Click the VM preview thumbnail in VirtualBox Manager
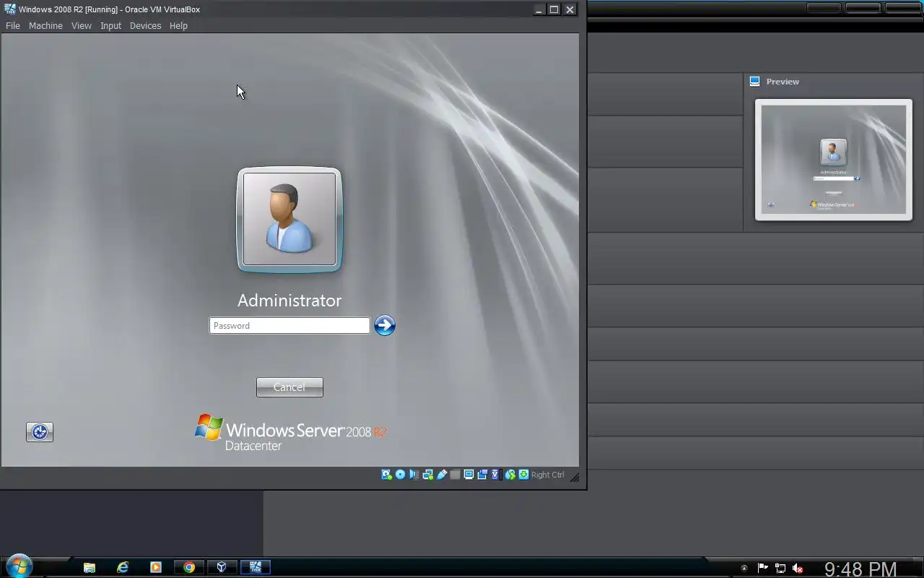This screenshot has height=578, width=924. 834,160
